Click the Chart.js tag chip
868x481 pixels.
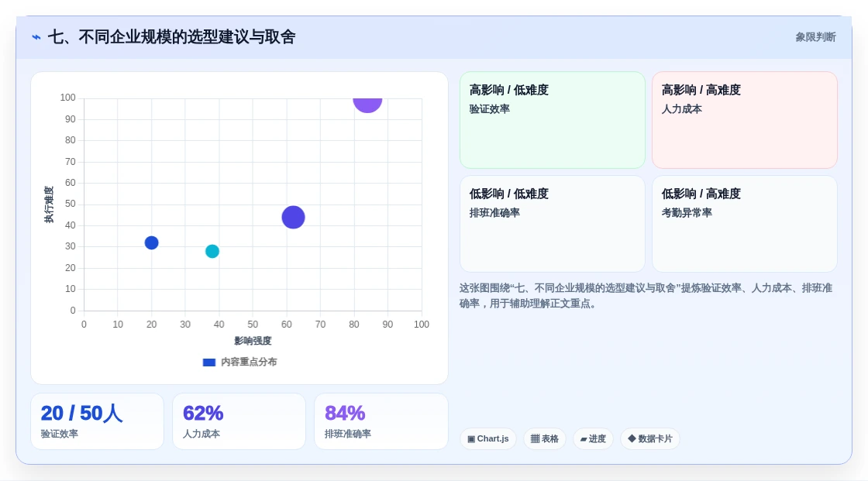pos(488,439)
